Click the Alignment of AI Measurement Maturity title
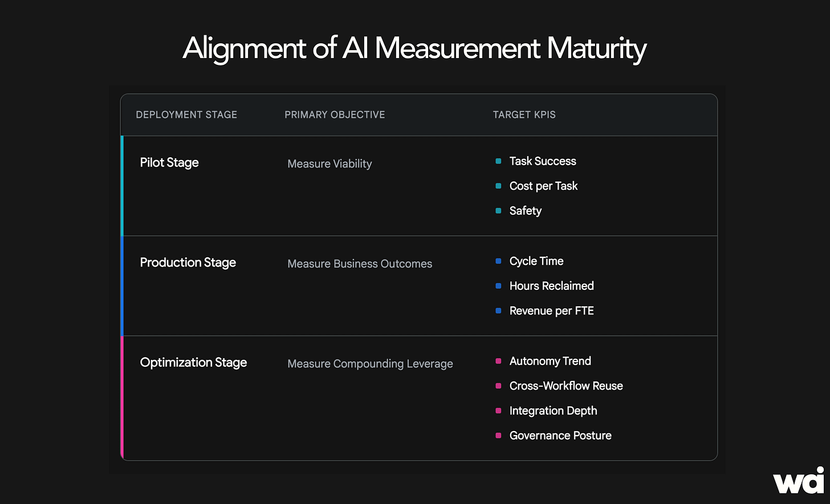The height and width of the screenshot is (504, 830). pyautogui.click(x=414, y=49)
